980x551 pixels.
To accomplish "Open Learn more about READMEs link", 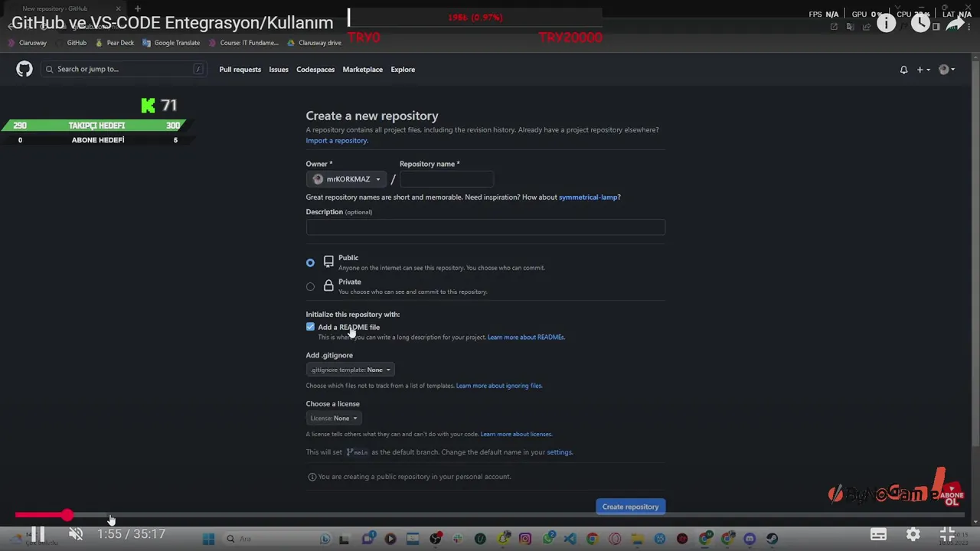I will pos(526,337).
